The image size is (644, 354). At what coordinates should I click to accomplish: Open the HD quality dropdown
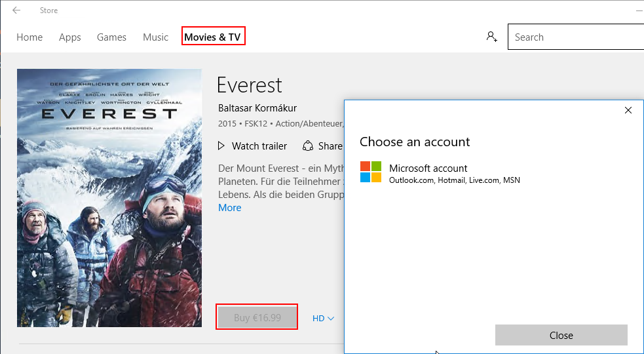[x=323, y=318]
